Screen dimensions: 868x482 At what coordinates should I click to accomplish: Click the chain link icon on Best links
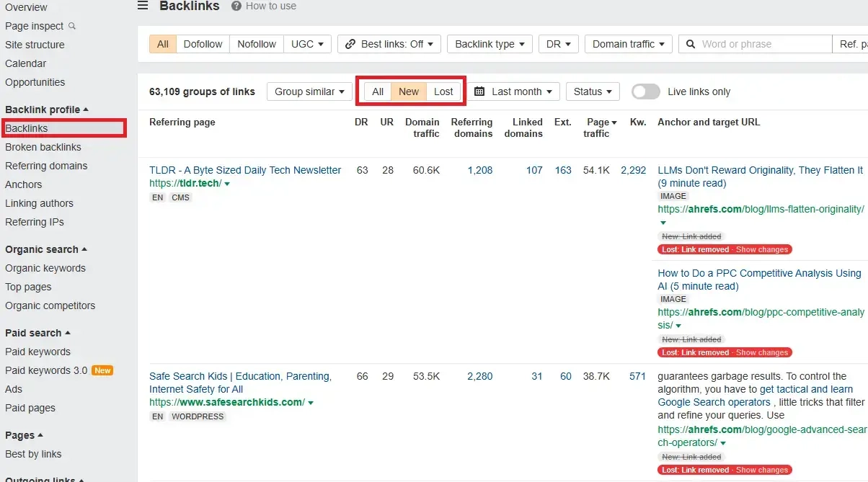[350, 44]
